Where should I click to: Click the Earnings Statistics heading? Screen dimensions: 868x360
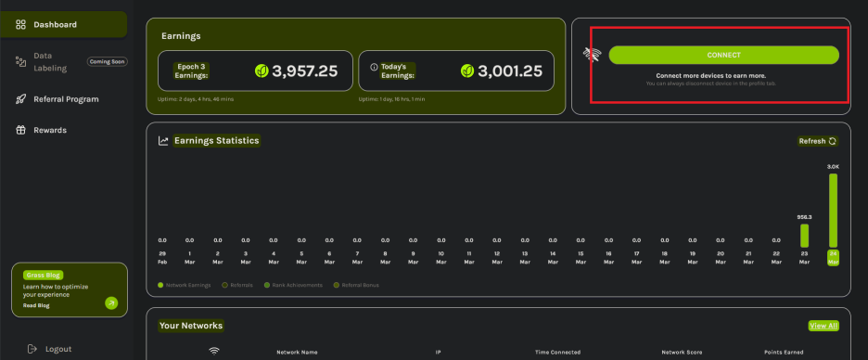point(216,141)
